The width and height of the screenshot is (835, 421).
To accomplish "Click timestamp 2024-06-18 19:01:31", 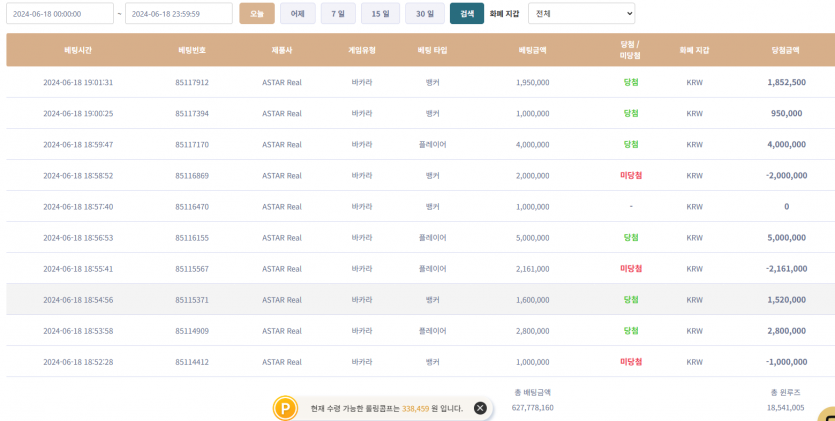I will coord(78,82).
